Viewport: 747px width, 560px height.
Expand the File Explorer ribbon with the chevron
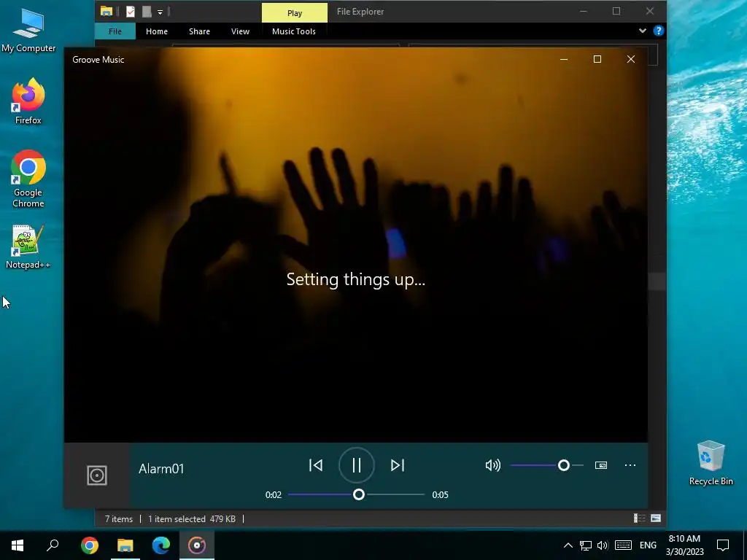coord(642,31)
